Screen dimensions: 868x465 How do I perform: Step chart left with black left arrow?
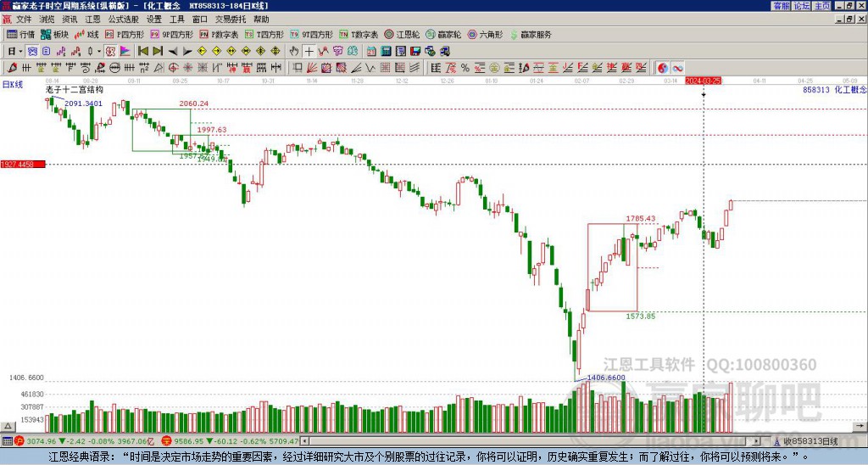tap(173, 52)
